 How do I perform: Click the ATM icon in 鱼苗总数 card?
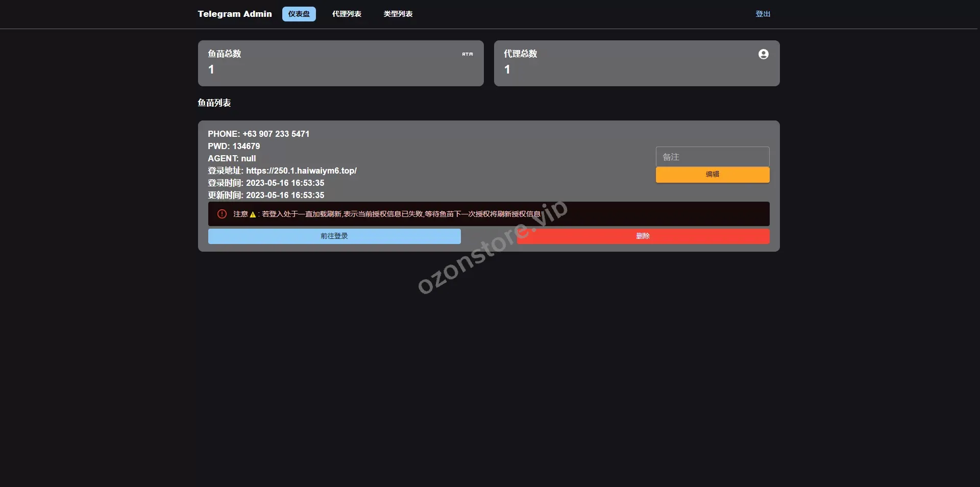[x=468, y=54]
